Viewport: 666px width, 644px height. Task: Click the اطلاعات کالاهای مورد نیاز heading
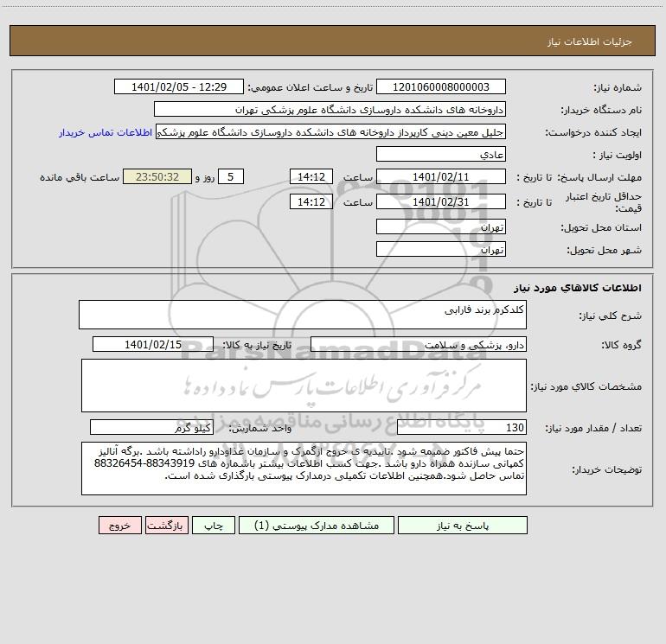tap(578, 288)
